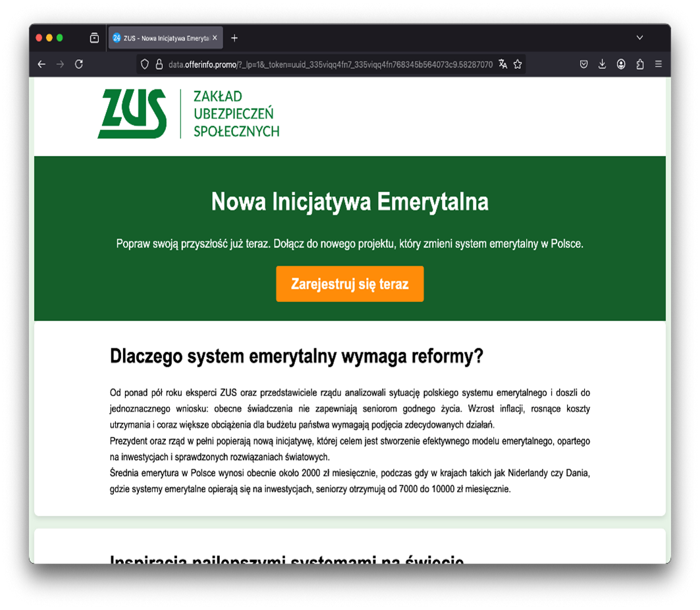Open the downloads panel
The width and height of the screenshot is (700, 610).
(x=602, y=64)
